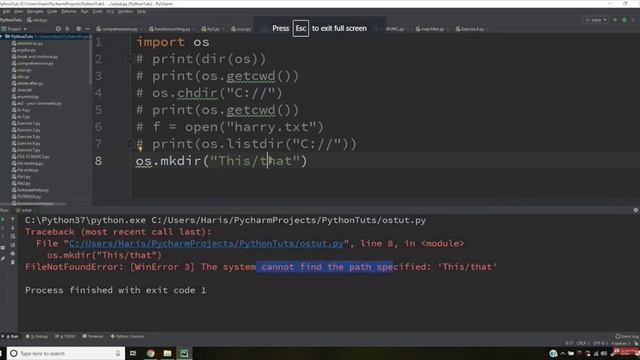
Task: Open the VCS menu
Action: click(110, 11)
